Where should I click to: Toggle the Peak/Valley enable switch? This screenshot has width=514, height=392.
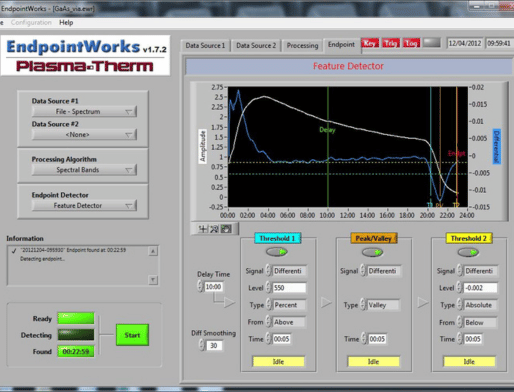[372, 252]
